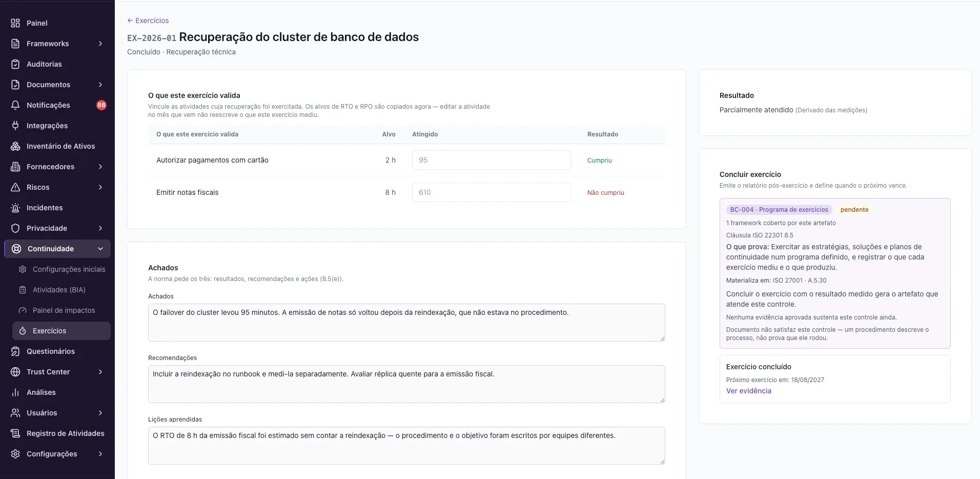
Task: Click the Inventário de Ativos icon
Action: [x=15, y=146]
